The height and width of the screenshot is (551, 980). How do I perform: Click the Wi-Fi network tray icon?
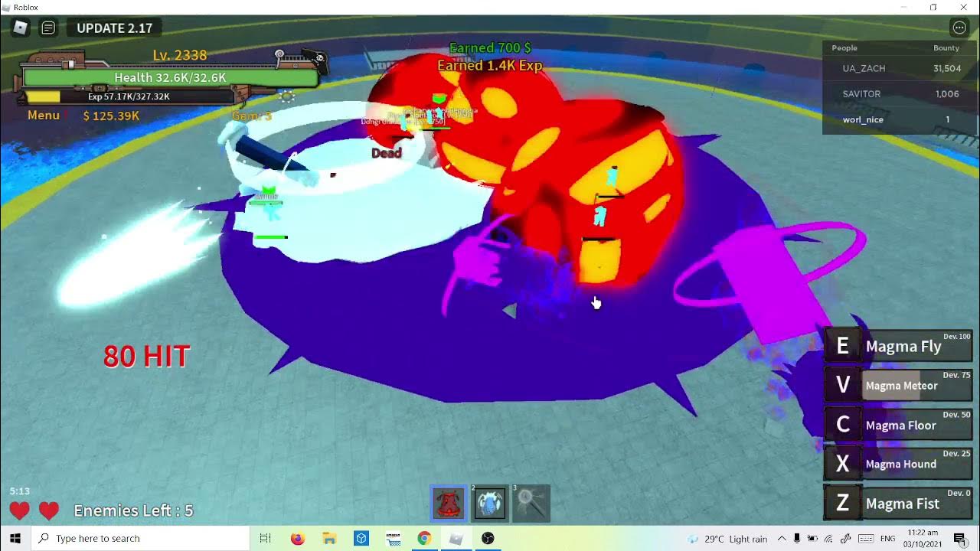pyautogui.click(x=829, y=538)
